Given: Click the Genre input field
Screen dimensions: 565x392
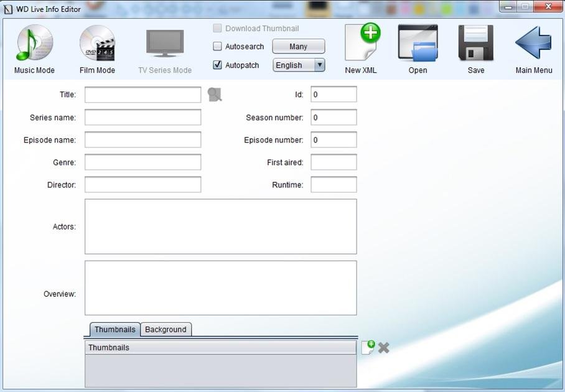Looking at the screenshot, I should coord(142,162).
